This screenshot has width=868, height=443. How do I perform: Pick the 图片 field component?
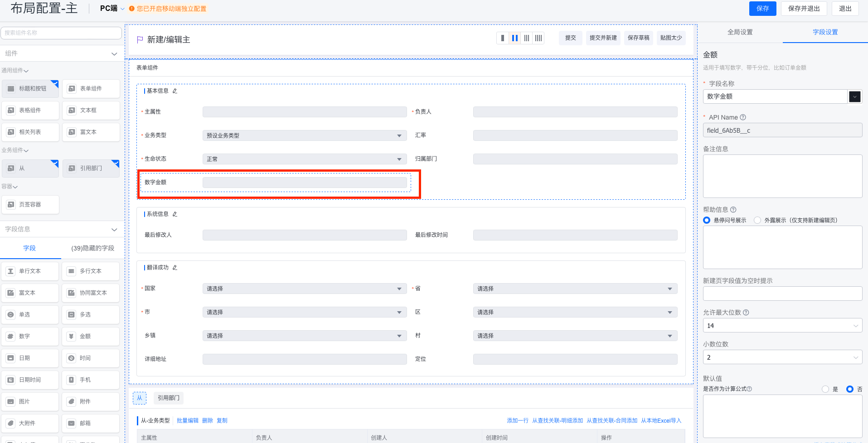[30, 402]
